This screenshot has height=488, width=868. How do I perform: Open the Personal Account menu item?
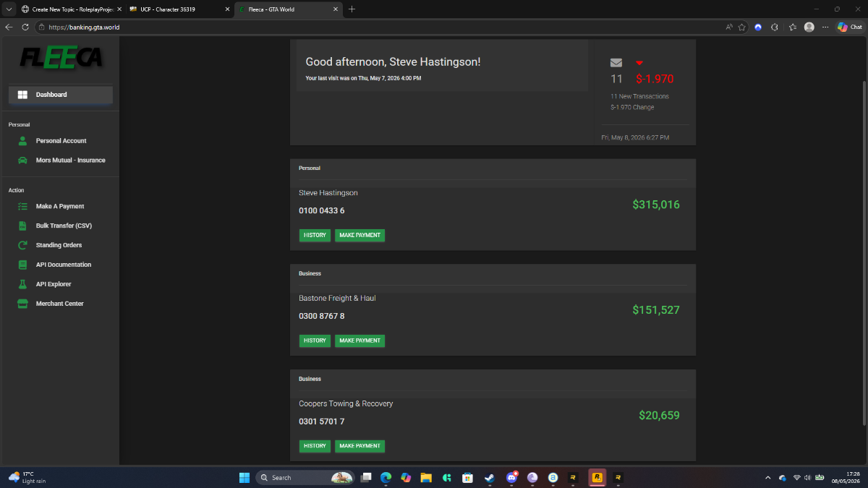tap(60, 141)
